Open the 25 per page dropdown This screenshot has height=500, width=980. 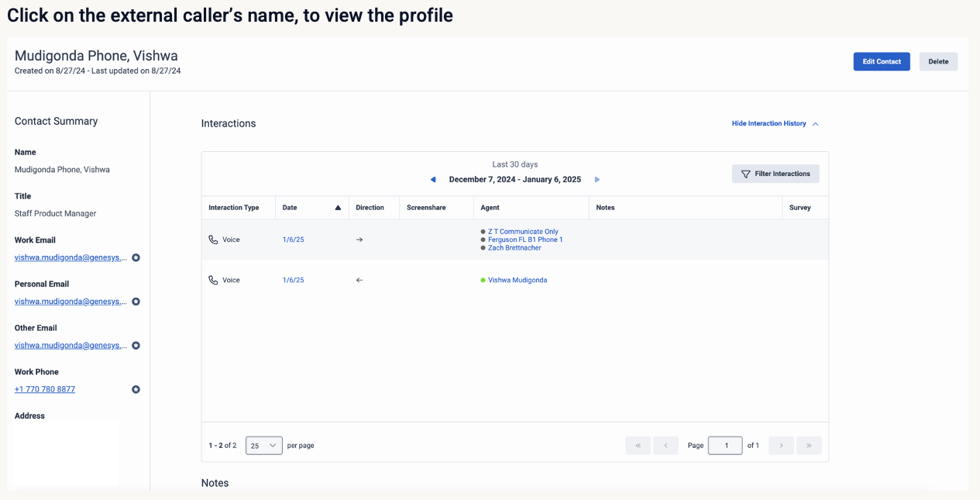pos(263,446)
